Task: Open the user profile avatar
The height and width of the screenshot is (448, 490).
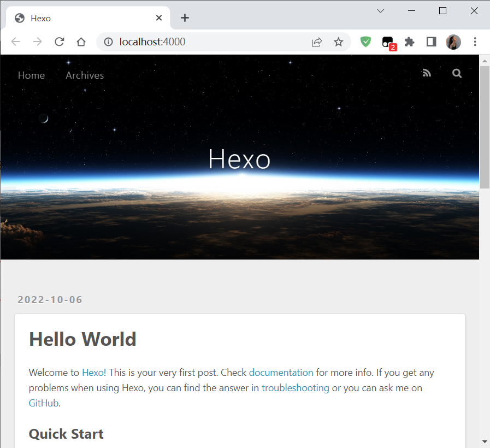Action: click(453, 42)
